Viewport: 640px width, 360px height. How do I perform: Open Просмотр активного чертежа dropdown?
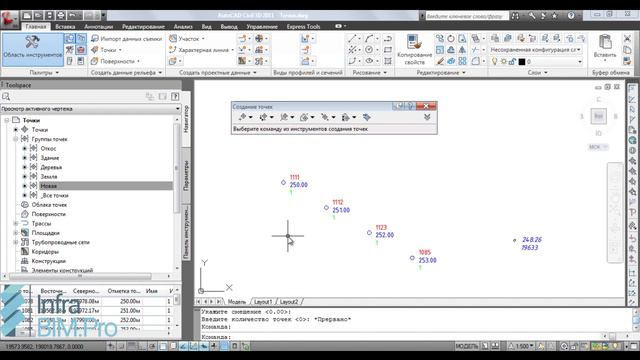click(x=91, y=109)
